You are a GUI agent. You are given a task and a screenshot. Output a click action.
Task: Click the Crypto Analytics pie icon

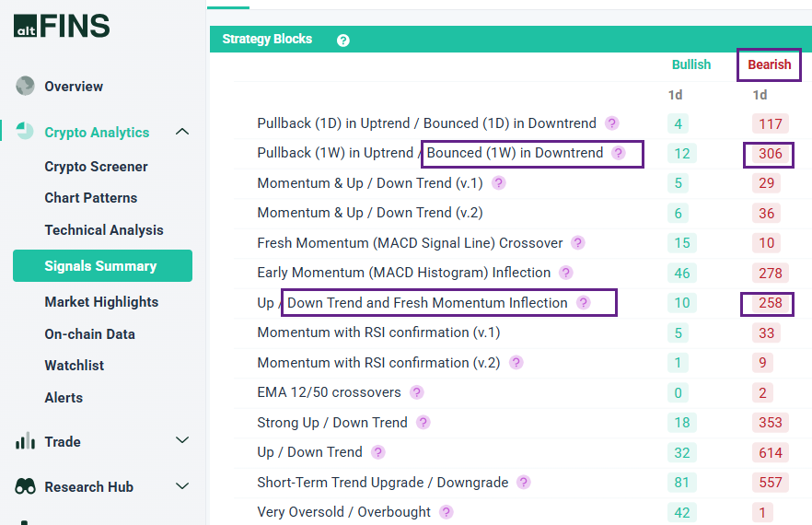25,132
